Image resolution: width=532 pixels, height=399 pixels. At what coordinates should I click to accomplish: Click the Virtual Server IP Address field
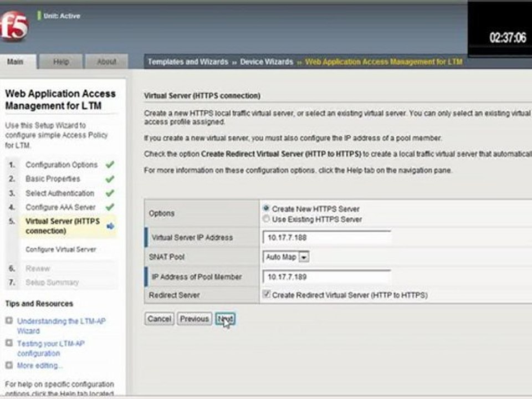[x=327, y=238]
